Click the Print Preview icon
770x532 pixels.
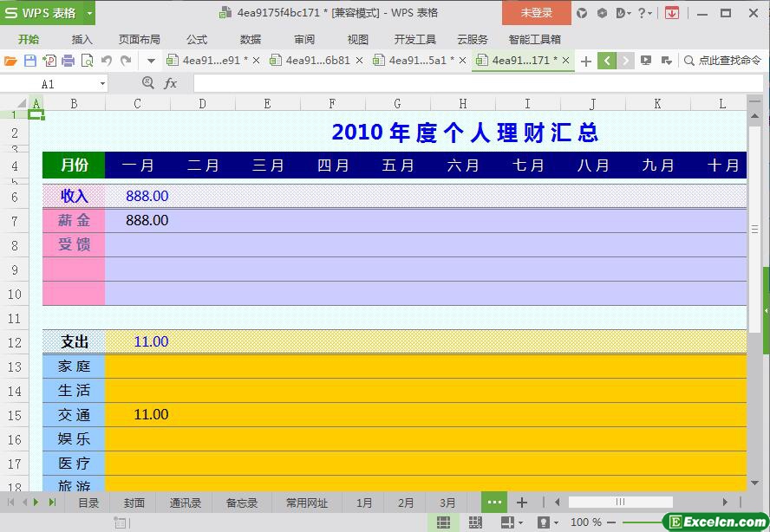pyautogui.click(x=87, y=61)
